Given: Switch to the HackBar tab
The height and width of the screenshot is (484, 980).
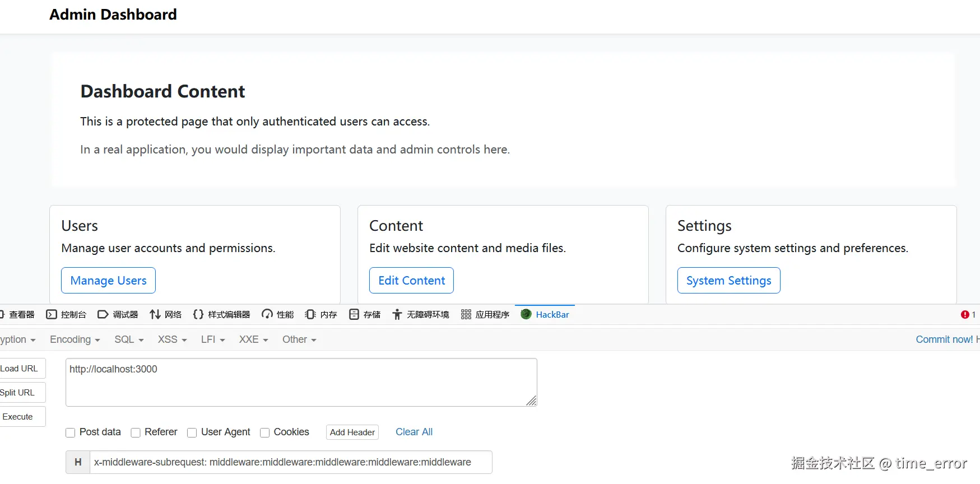Looking at the screenshot, I should [545, 315].
